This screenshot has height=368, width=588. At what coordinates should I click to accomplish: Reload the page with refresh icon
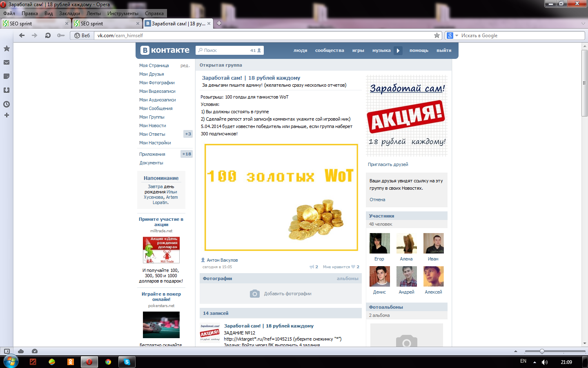[48, 36]
